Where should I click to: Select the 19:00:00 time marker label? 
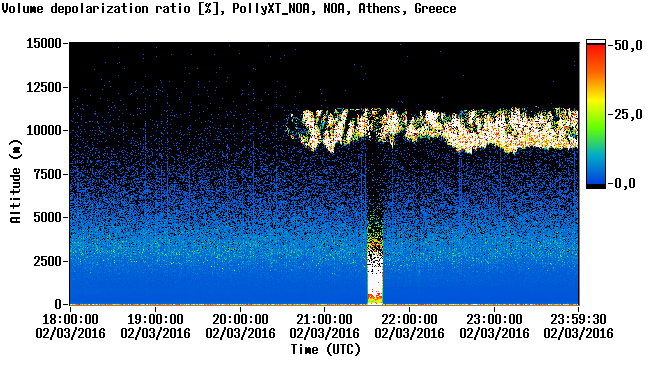click(x=155, y=319)
